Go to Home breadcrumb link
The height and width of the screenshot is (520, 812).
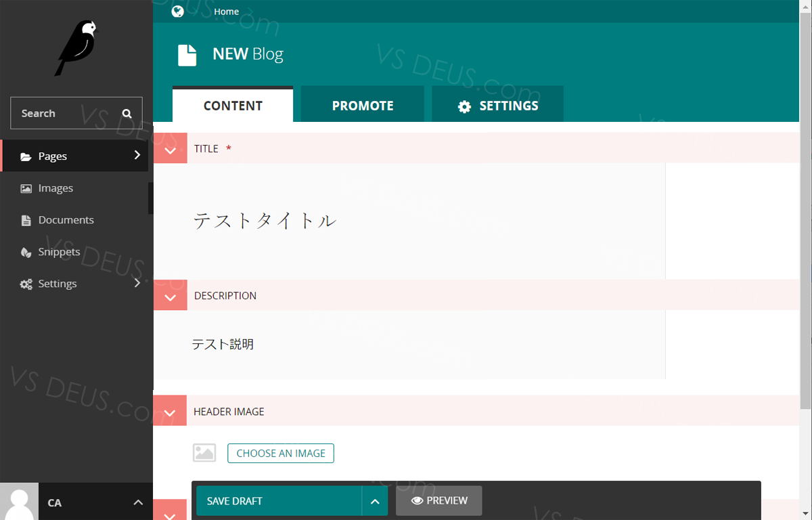point(226,12)
